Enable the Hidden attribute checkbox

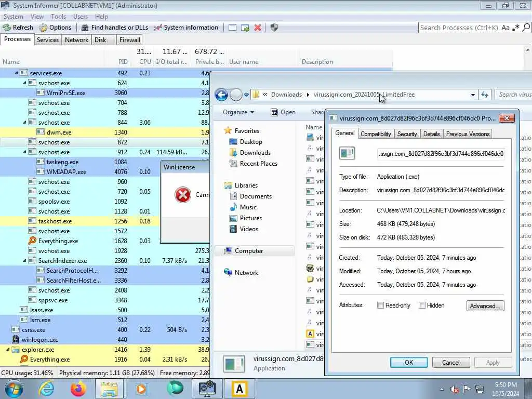(x=422, y=305)
